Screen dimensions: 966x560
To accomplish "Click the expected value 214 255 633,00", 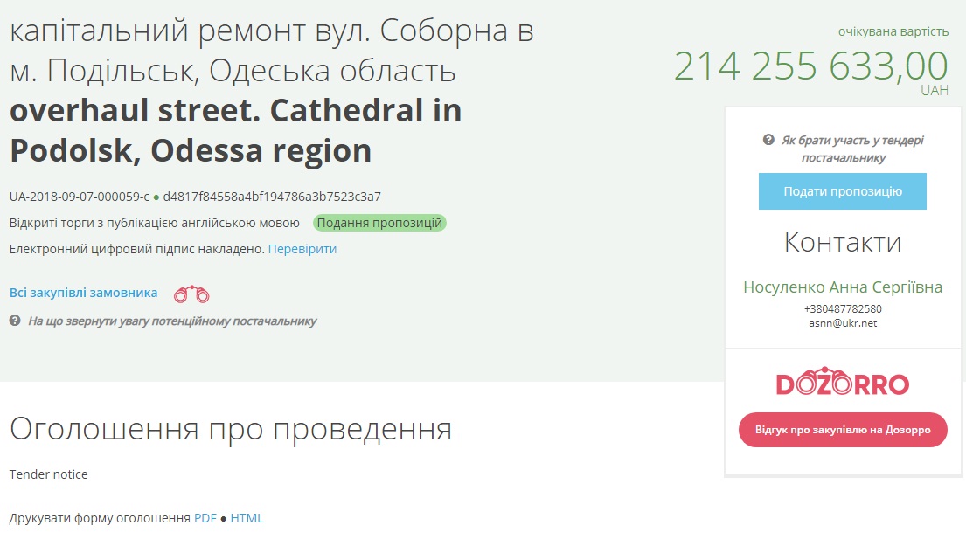I will point(810,66).
